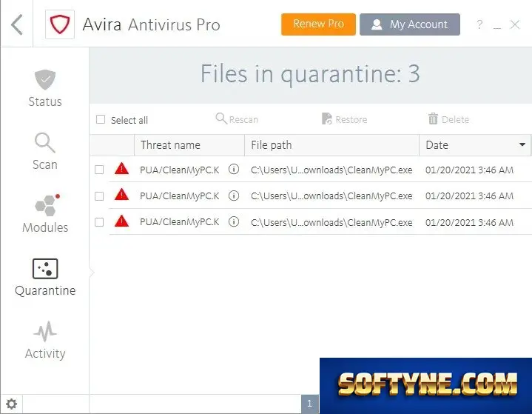Select the Quarantine sidebar tab
Image resolution: width=532 pixels, height=414 pixels.
point(45,278)
